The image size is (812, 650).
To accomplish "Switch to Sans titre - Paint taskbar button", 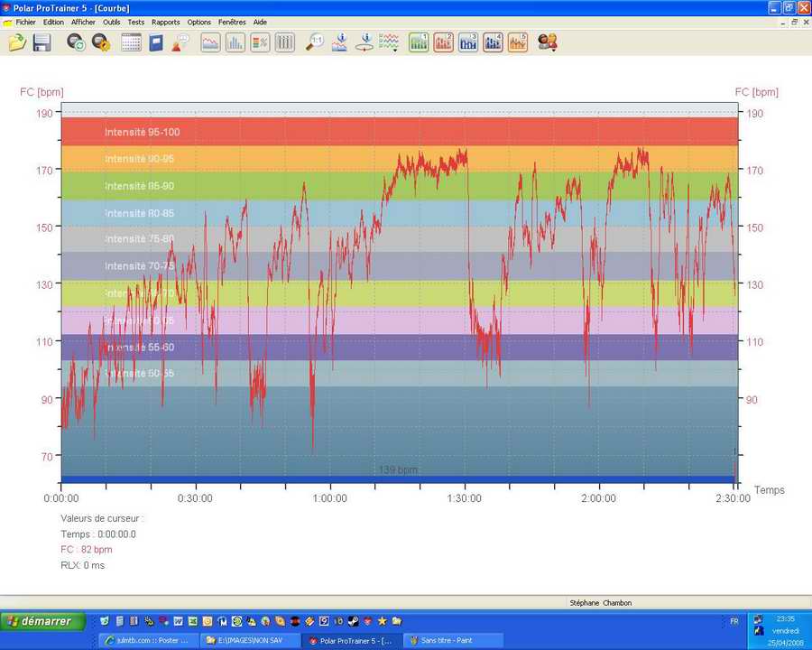I will click(453, 640).
